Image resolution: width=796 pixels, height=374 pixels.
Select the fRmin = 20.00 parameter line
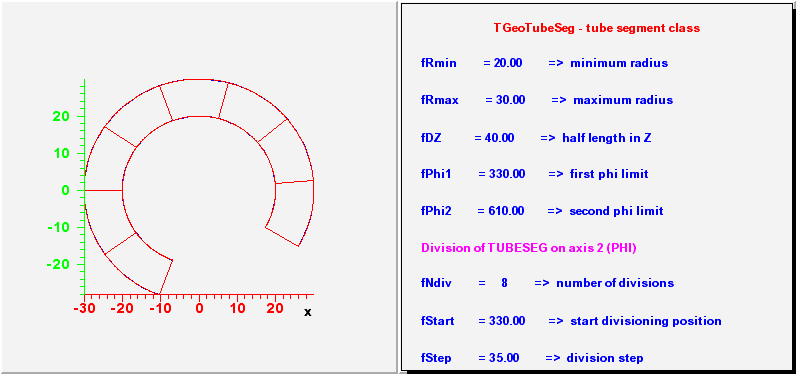[544, 63]
